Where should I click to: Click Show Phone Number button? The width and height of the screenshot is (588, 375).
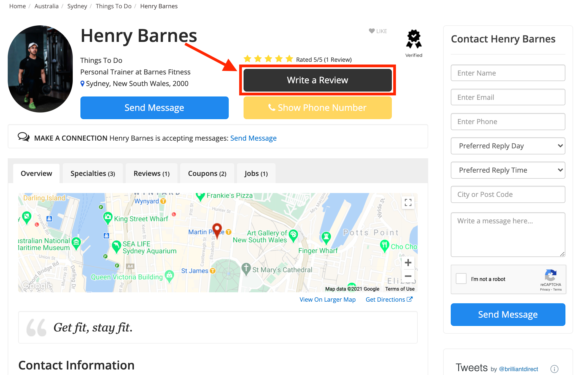pyautogui.click(x=317, y=108)
